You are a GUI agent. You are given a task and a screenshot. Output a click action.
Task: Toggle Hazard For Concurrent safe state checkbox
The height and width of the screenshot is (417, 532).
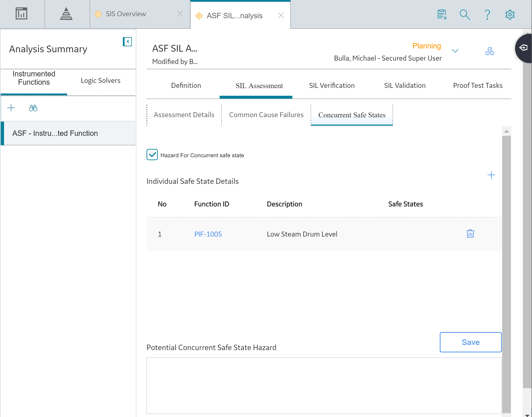[152, 155]
